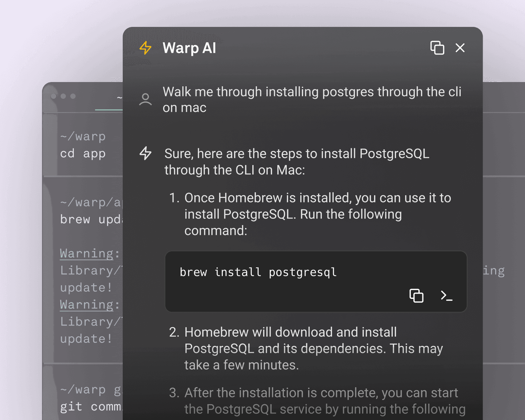Close the Warp AI panel
The image size is (525, 420).
pos(460,48)
